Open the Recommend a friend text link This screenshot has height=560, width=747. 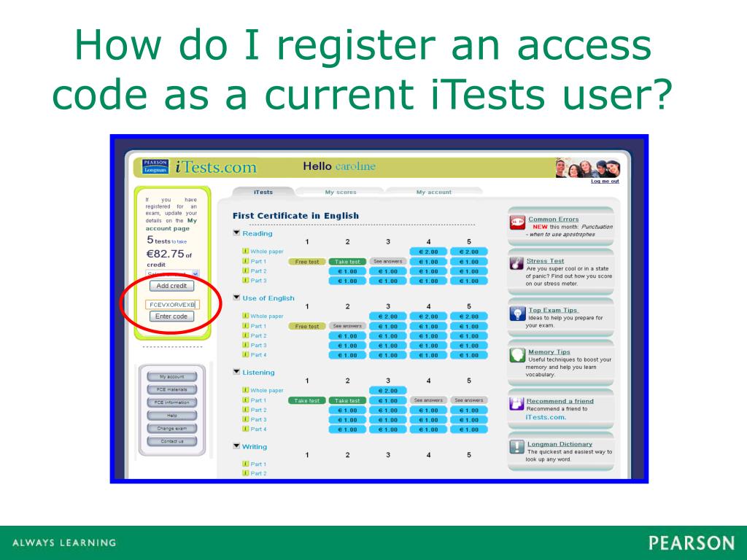tap(560, 401)
